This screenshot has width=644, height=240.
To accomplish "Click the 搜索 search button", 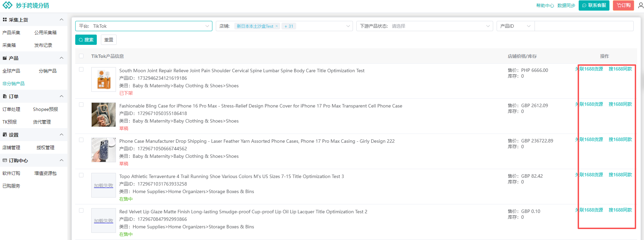I will pos(86,40).
